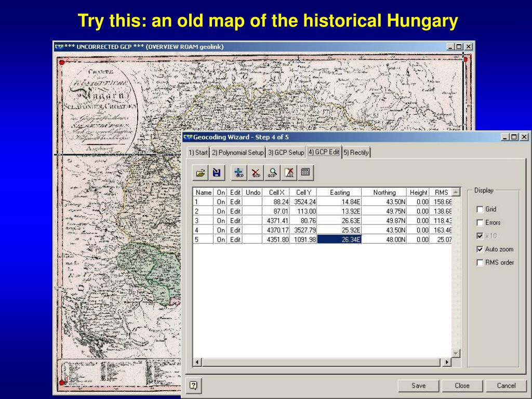Toggle On for GCP row 1
The width and height of the screenshot is (532, 399).
[x=220, y=202]
